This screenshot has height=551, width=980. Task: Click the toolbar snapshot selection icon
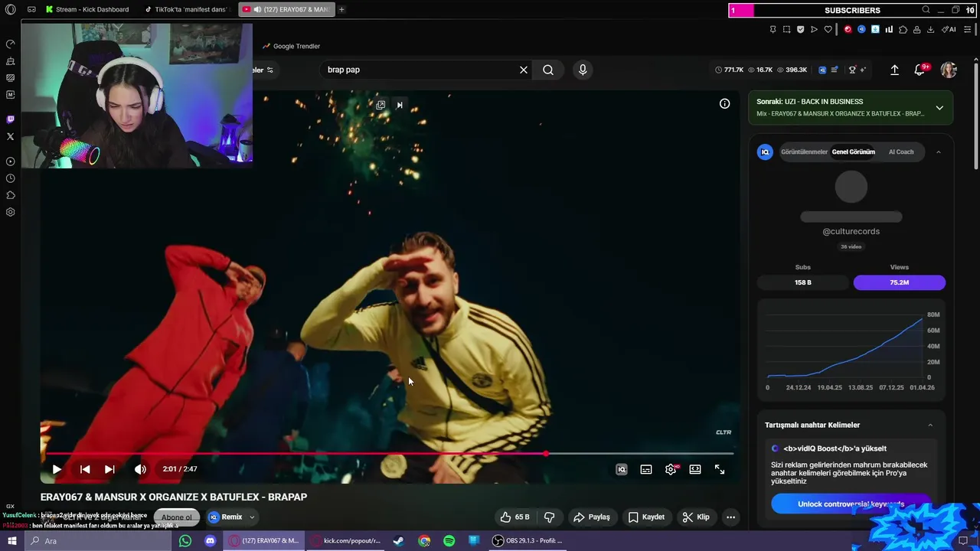(786, 29)
